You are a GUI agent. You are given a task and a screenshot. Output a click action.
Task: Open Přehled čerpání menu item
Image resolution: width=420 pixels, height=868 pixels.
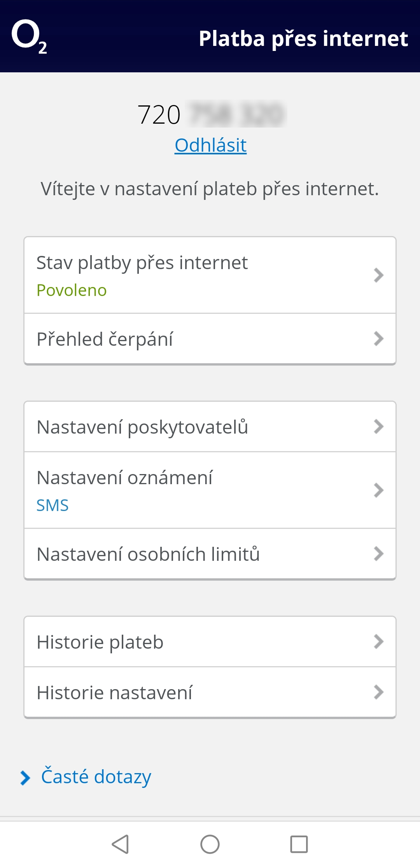tap(105, 339)
